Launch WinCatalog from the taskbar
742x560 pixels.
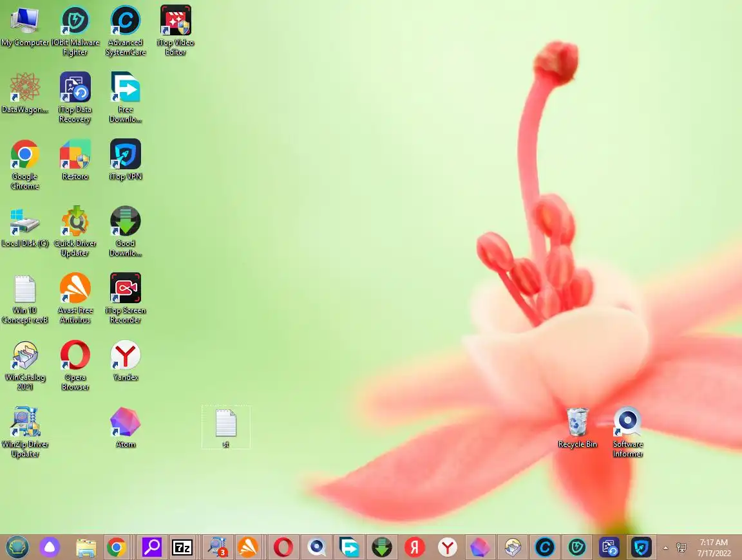513,548
